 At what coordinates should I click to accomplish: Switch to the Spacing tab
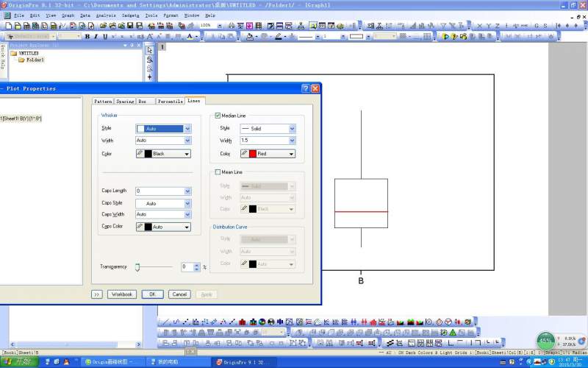[125, 102]
